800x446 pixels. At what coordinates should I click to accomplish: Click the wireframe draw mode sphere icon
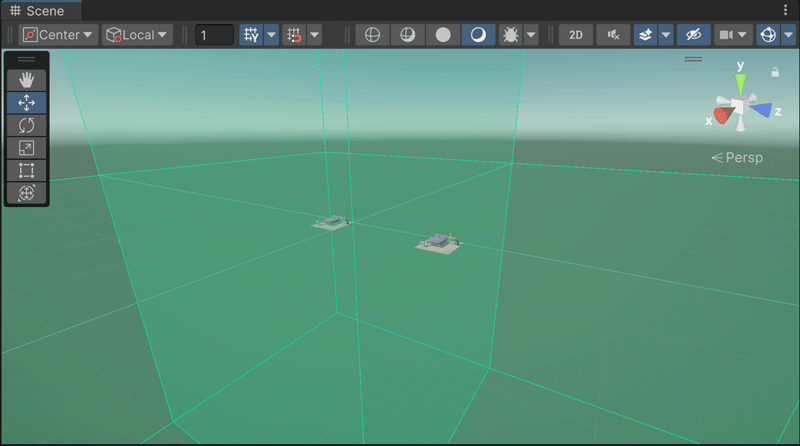pos(372,35)
